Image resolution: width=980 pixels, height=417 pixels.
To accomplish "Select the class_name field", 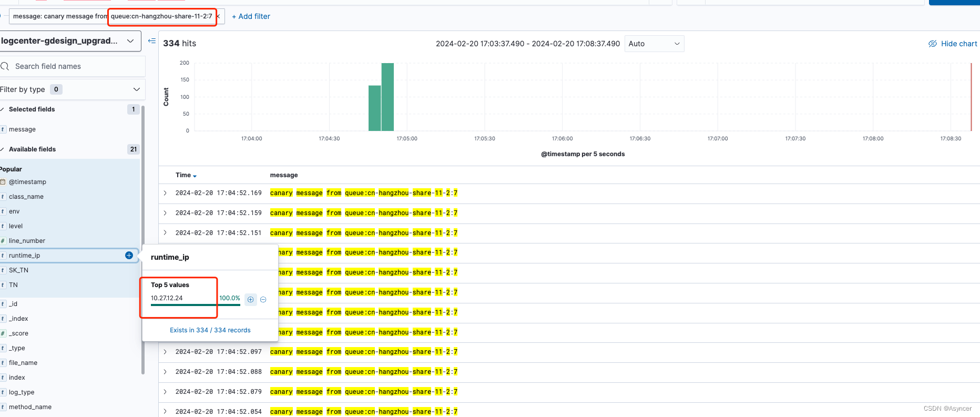I will point(26,197).
